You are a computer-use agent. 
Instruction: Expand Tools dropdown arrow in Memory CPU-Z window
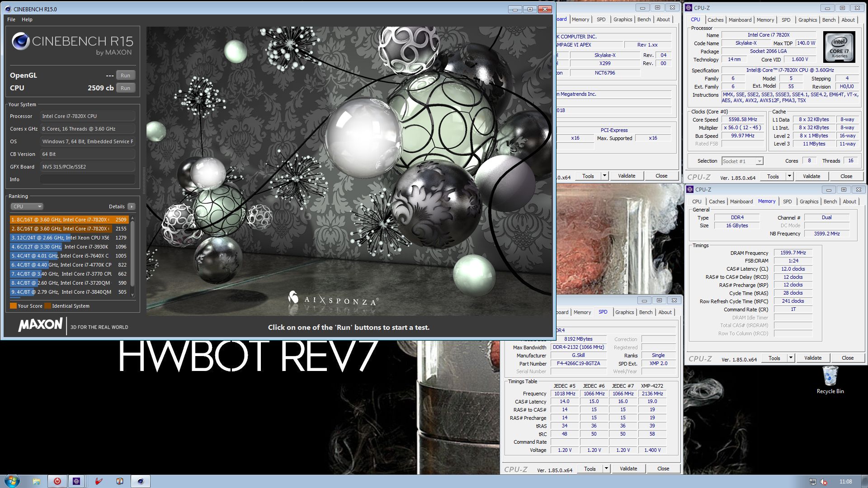coord(791,358)
